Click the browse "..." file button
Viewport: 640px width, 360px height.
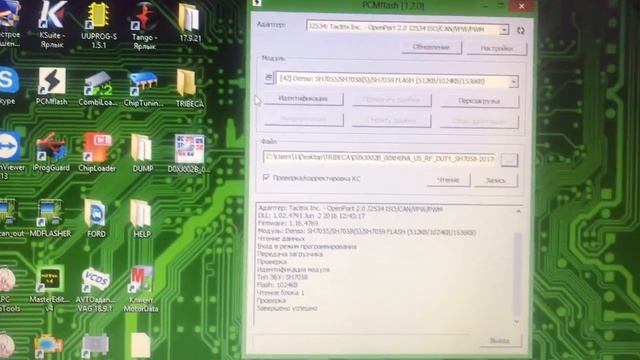pos(509,160)
